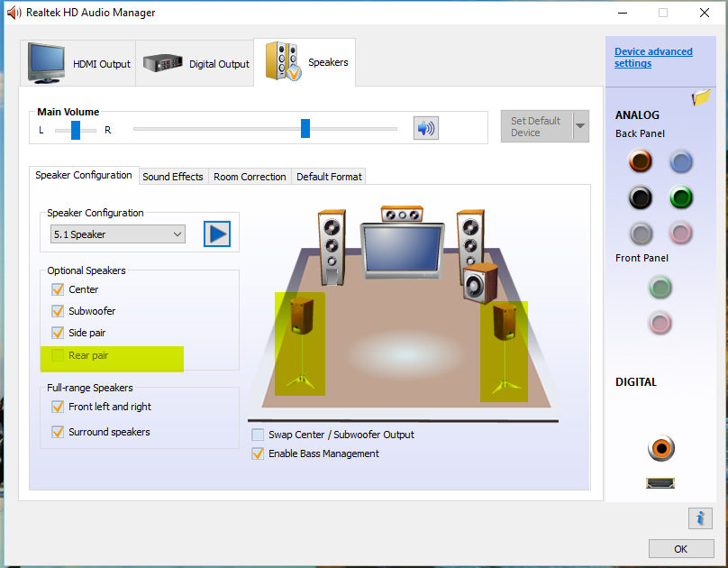Play the speaker configuration test
Screen dimensions: 728x568
point(217,234)
